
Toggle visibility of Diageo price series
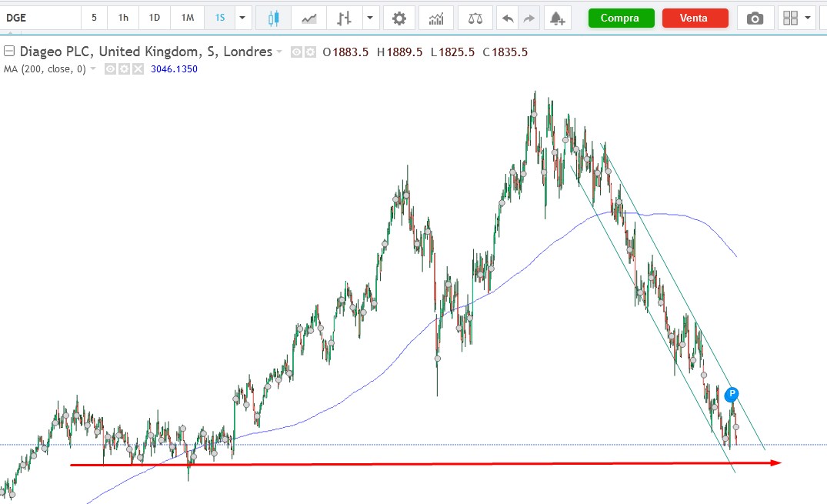click(x=296, y=52)
